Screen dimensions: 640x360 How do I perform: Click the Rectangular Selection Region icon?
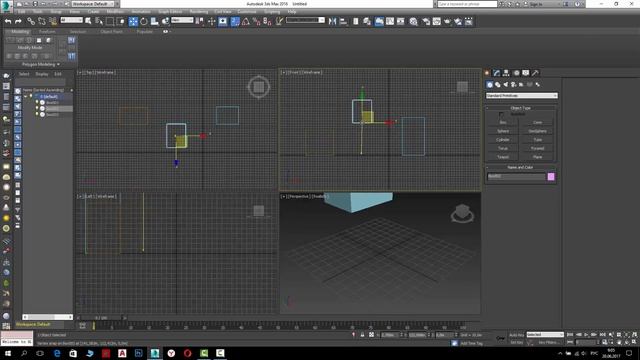[110, 21]
